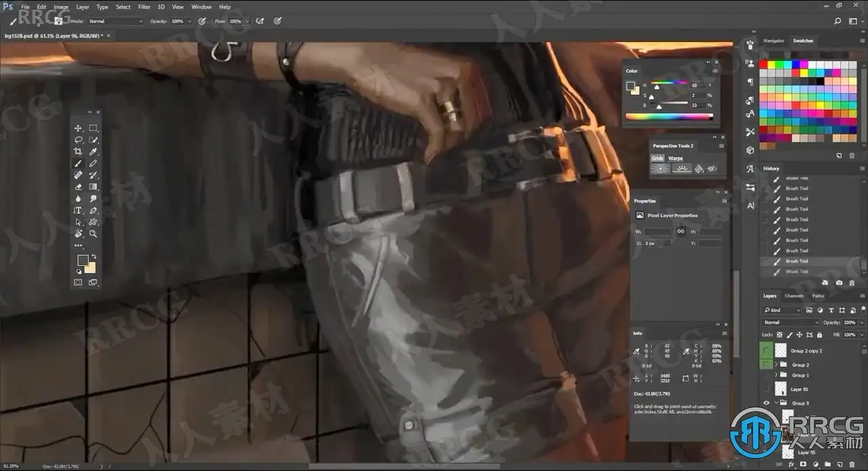Toggle visibility of Group 2

[x=767, y=365]
